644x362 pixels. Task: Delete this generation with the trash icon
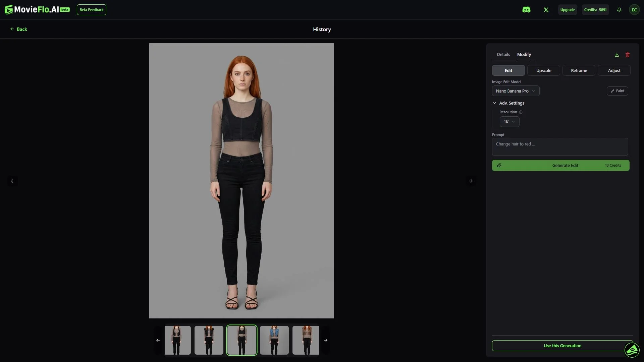628,54
